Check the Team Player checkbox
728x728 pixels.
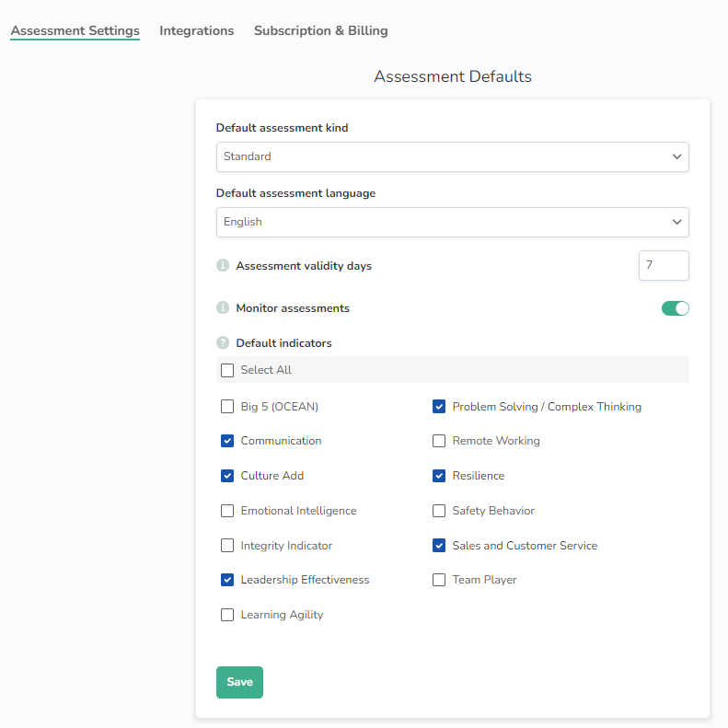[x=439, y=580]
